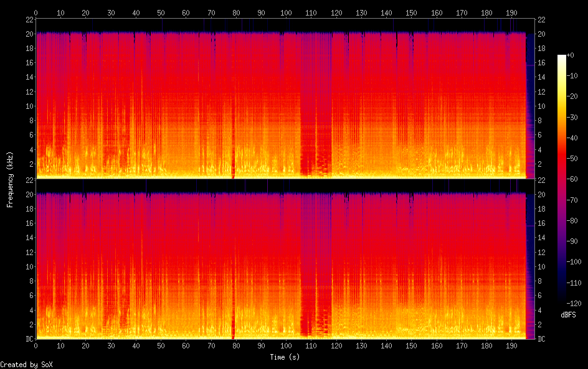Click the 0 tick on the bottom time axis
Viewport: 588px width, 369px height.
(36, 345)
